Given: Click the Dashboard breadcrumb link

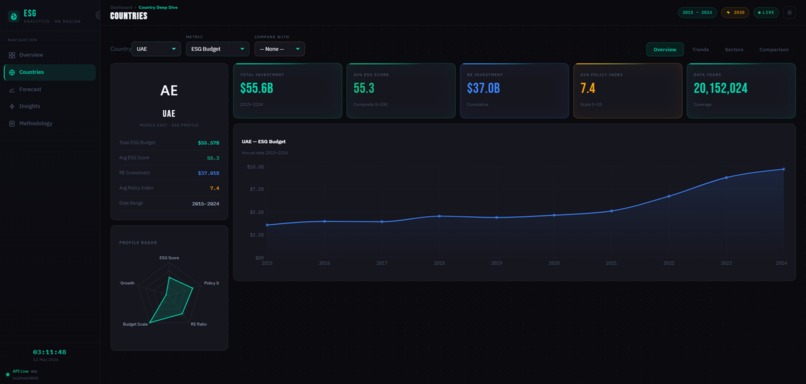Looking at the screenshot, I should pyautogui.click(x=121, y=7).
